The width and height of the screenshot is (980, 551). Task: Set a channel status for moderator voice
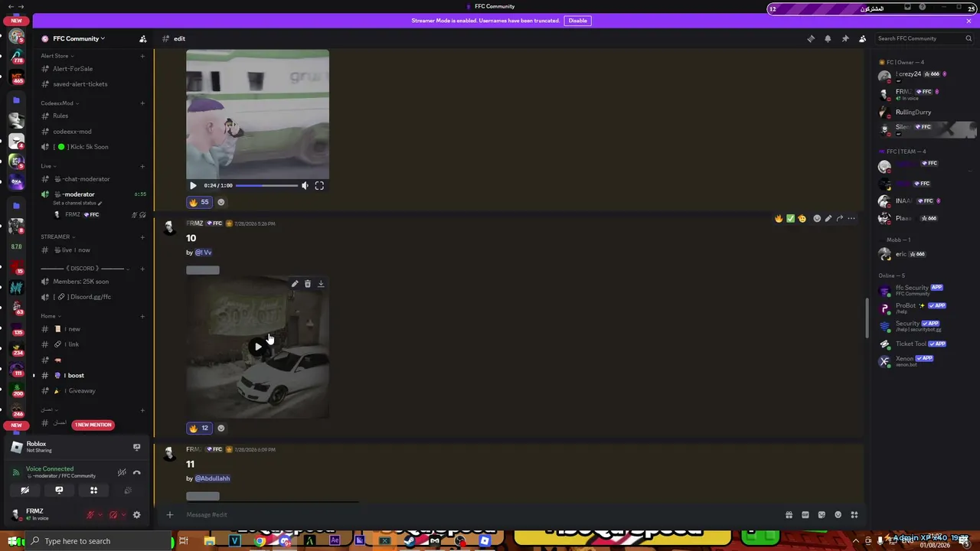pyautogui.click(x=77, y=203)
